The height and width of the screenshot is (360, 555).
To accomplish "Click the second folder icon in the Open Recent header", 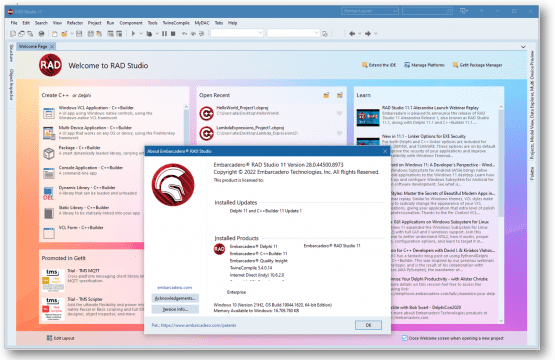I will [x=340, y=95].
